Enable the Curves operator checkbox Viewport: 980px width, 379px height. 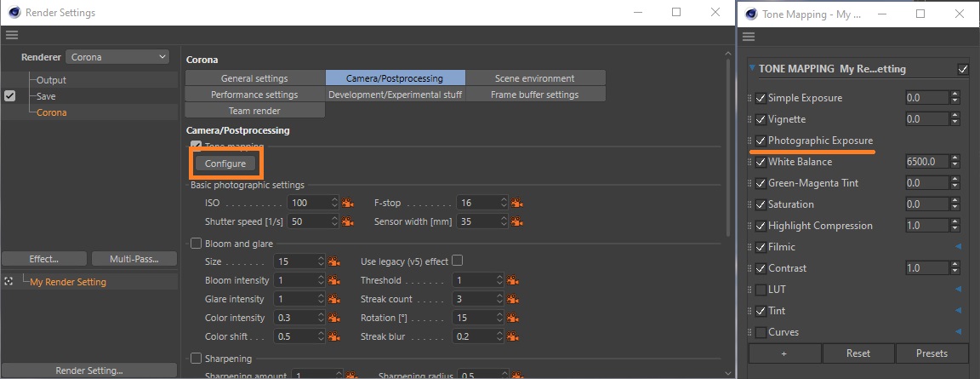[x=761, y=332]
